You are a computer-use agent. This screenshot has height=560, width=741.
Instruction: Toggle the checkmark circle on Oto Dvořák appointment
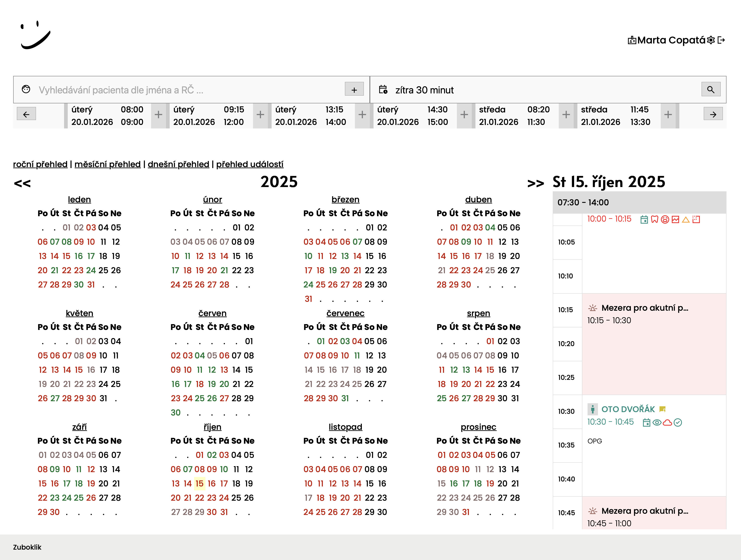click(x=678, y=422)
